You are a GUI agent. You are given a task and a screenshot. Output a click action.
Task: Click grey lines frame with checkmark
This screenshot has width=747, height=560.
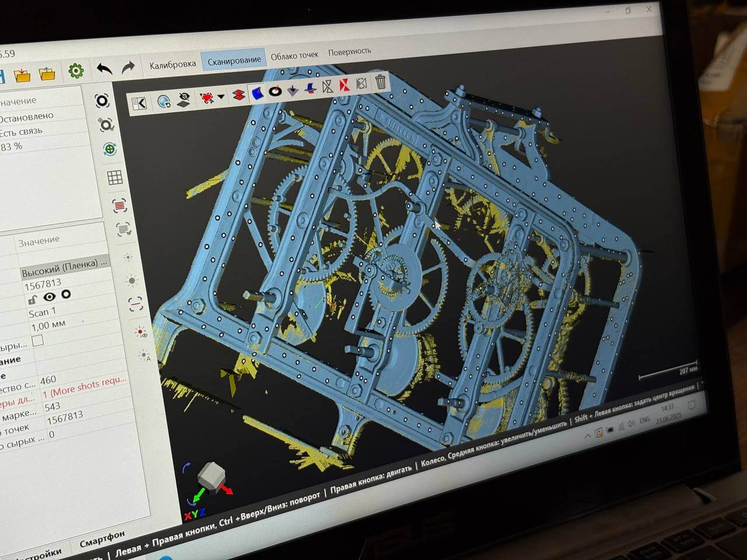123,229
